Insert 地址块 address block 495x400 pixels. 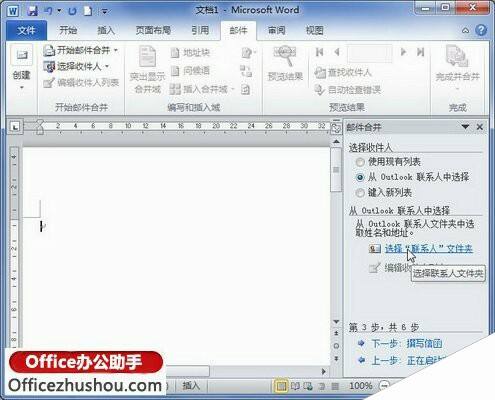pyautogui.click(x=190, y=53)
